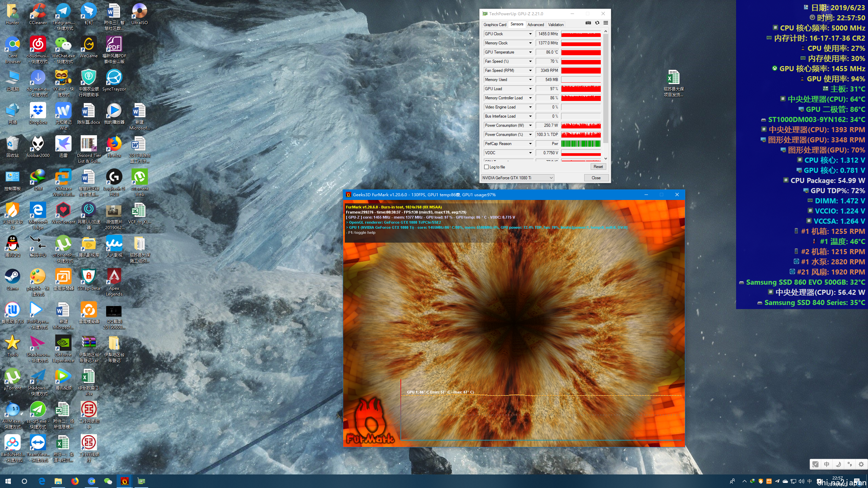Open the Validation tab in GPU-Z
Screen dimensions: 868x488
556,24
